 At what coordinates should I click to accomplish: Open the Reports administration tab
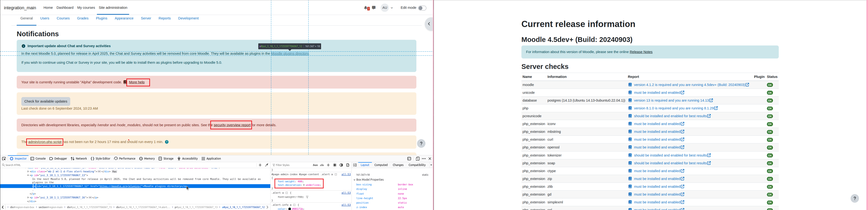164,19
